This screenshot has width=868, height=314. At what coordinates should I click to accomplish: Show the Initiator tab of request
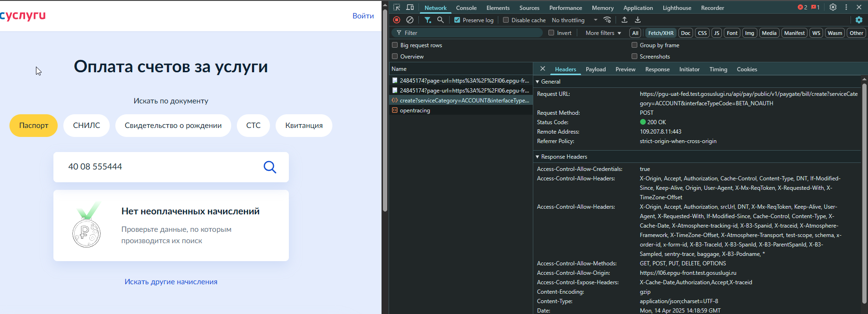pyautogui.click(x=689, y=69)
